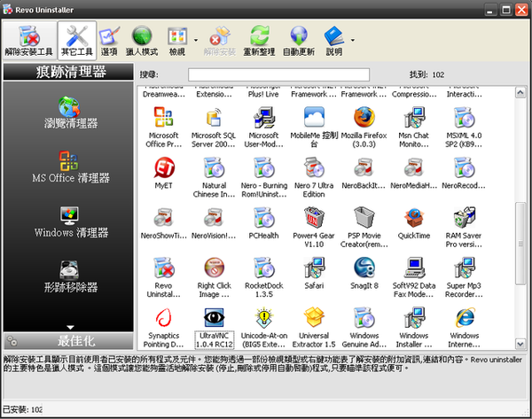Click the 重新整理 refresh button

pyautogui.click(x=259, y=41)
